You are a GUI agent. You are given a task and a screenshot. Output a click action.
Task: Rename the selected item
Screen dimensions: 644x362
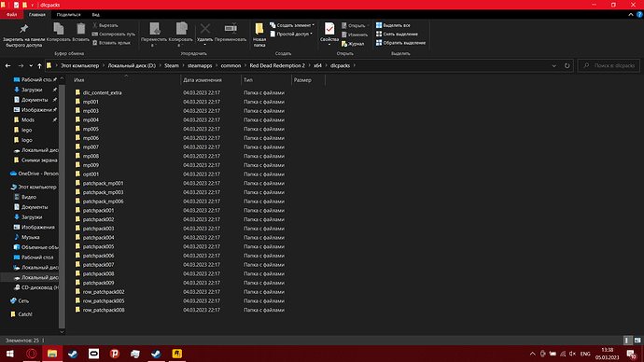coord(231,32)
